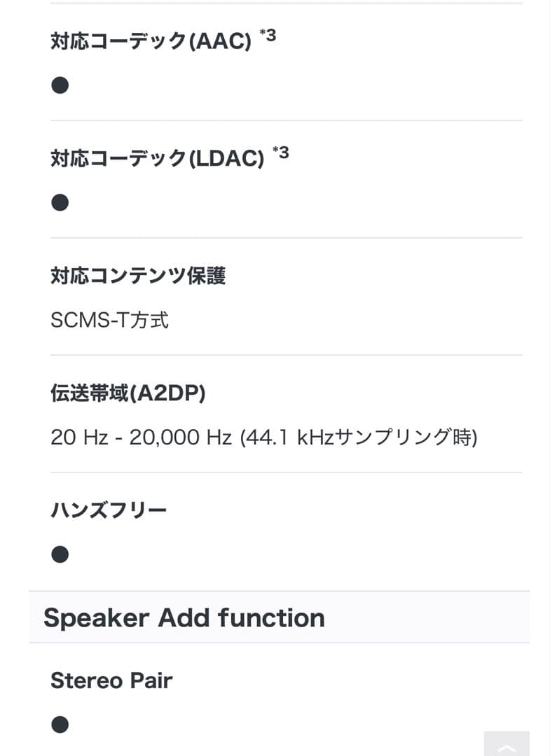Image resolution: width=550 pixels, height=756 pixels.
Task: Click the bullet dot under 対応コーデック(LDAC)
Action: pyautogui.click(x=60, y=203)
